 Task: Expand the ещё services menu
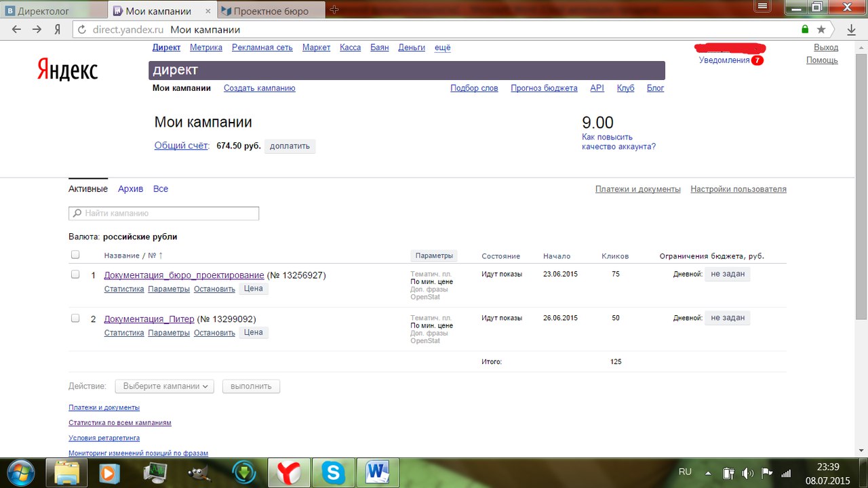click(442, 47)
